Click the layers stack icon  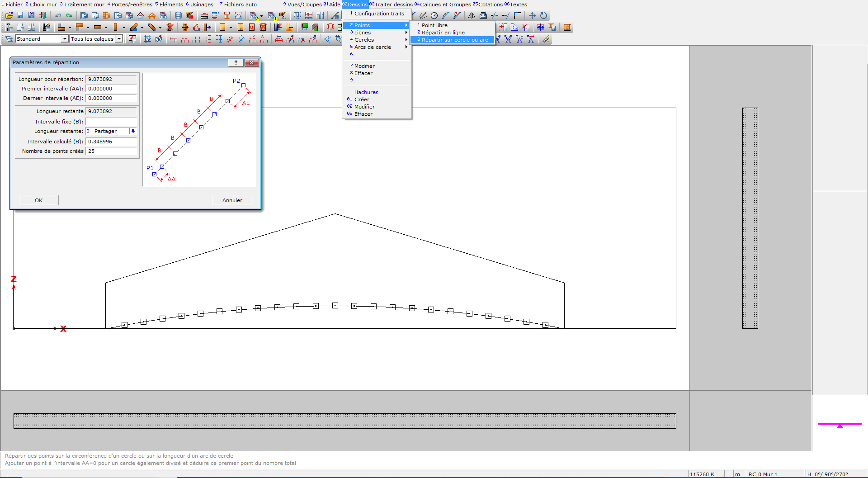[x=9, y=39]
